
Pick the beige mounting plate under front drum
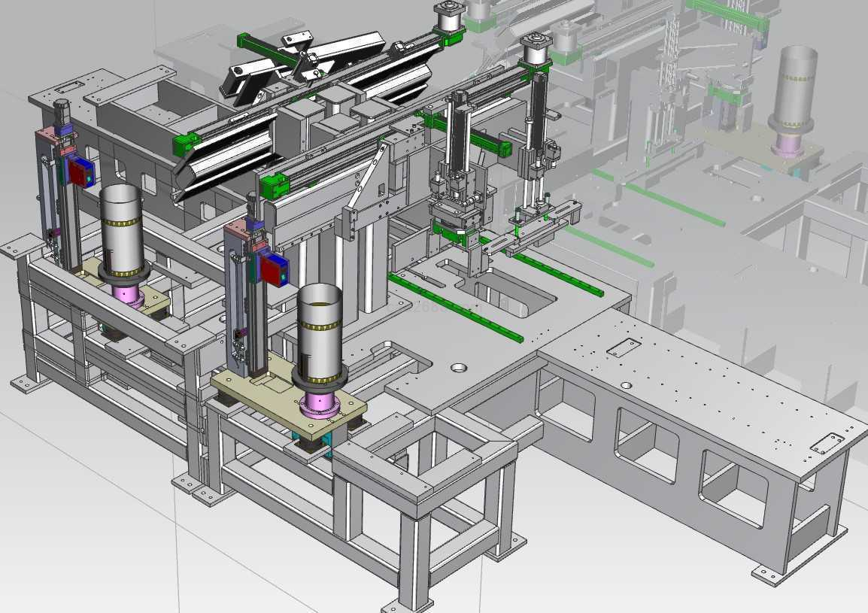[249, 384]
